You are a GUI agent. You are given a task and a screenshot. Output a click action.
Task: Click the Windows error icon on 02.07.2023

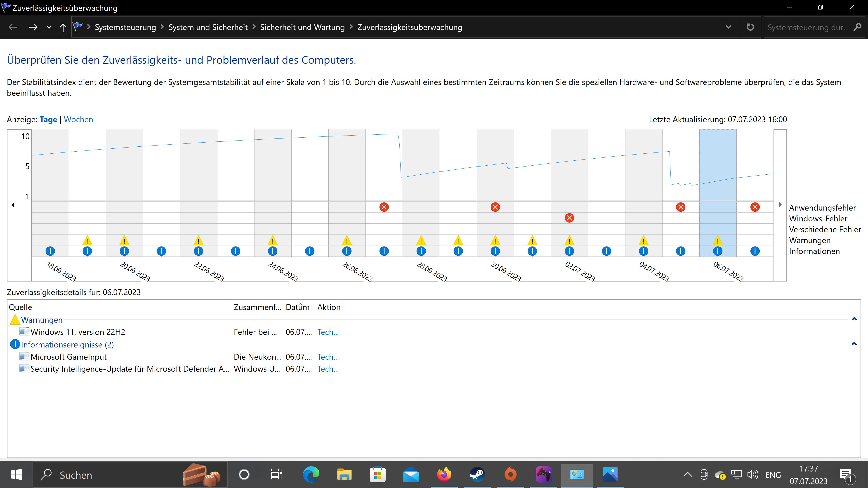pyautogui.click(x=569, y=218)
